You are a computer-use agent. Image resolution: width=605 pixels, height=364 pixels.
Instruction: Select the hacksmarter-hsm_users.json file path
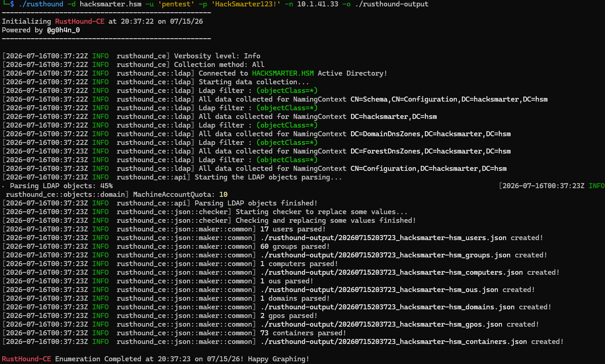(383, 238)
